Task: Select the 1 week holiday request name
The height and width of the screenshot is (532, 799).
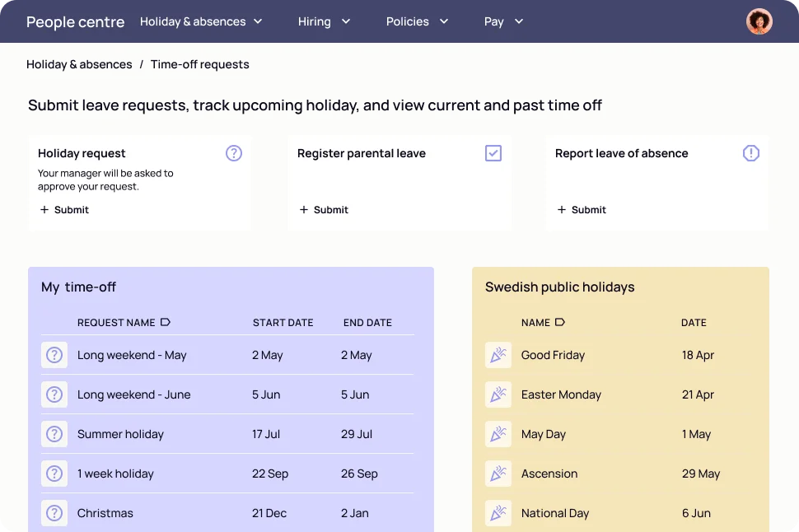Action: click(x=115, y=474)
